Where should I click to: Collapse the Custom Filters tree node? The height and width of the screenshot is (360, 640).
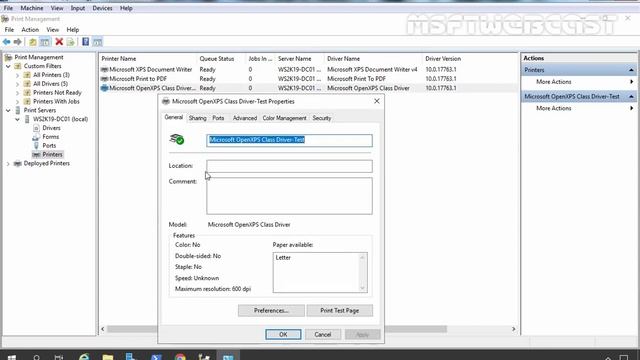coord(8,66)
